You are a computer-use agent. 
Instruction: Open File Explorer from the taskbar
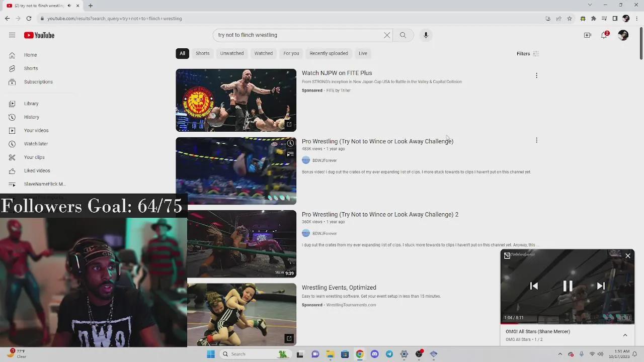tap(330, 354)
